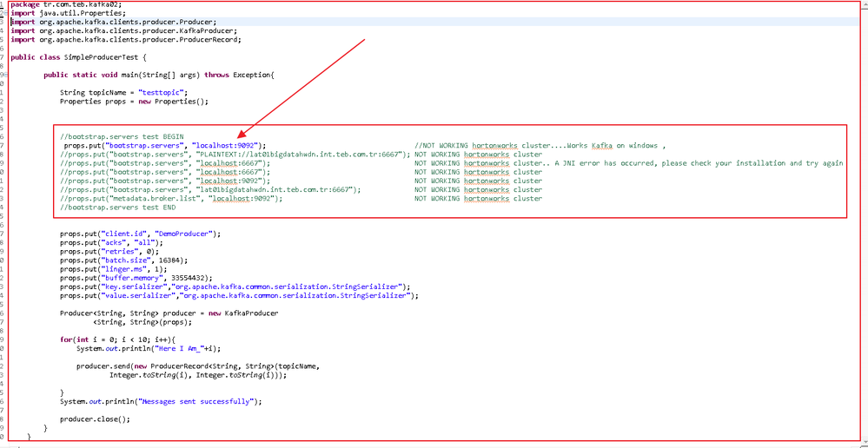Click the "buffer.memory" 33554432 line
868x448 pixels.
point(136,278)
